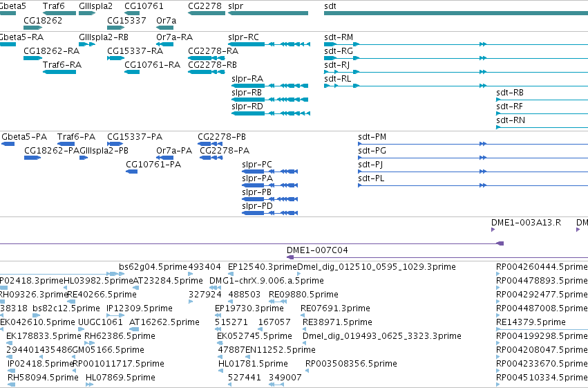Click the long sdt gene bar

456,13
